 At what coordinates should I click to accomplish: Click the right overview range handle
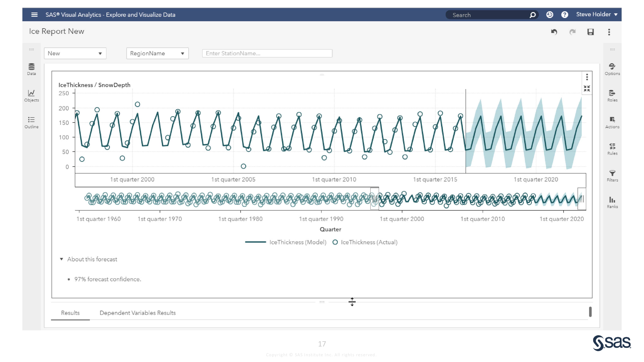tap(582, 199)
